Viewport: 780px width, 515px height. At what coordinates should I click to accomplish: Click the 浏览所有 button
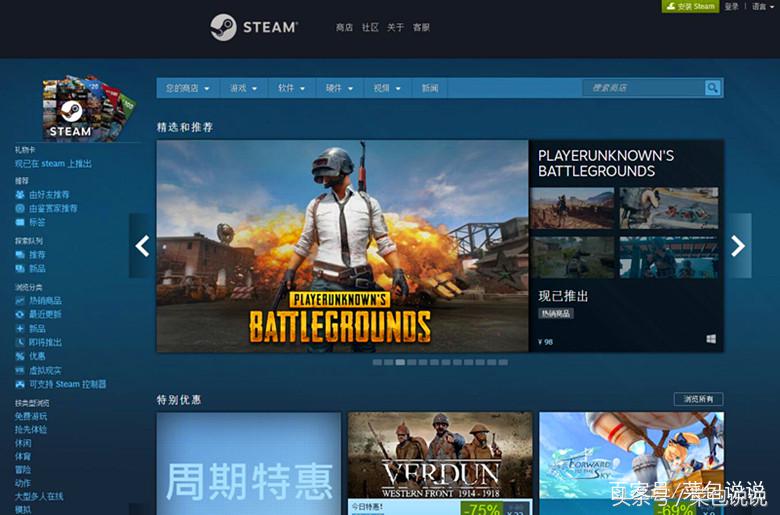pyautogui.click(x=698, y=399)
